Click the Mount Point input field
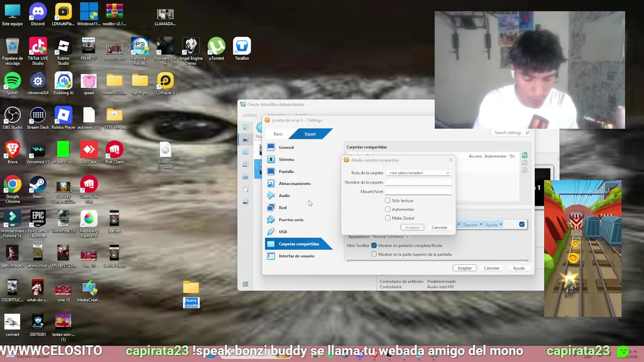 pos(418,192)
